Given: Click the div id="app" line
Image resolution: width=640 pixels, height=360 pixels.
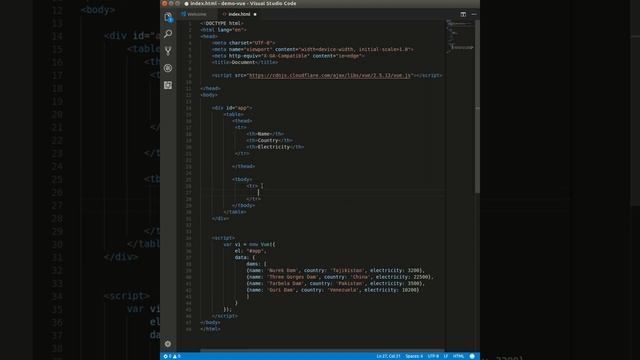Looking at the screenshot, I should (232, 108).
